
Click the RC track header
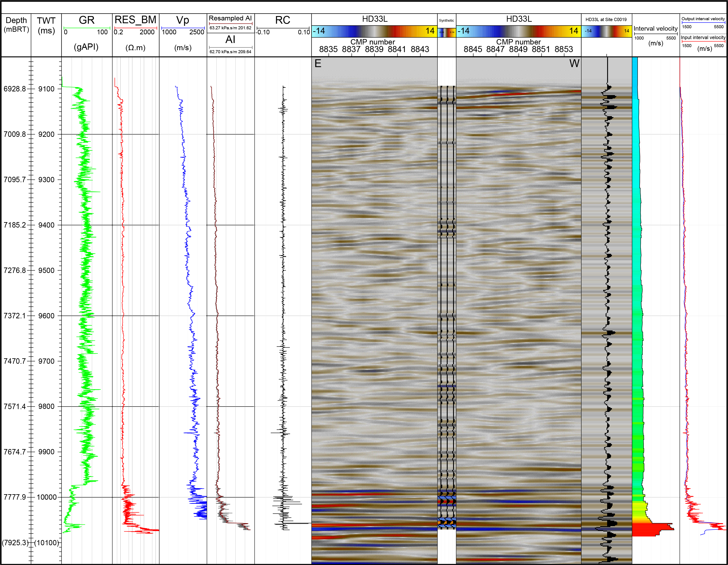(x=283, y=20)
